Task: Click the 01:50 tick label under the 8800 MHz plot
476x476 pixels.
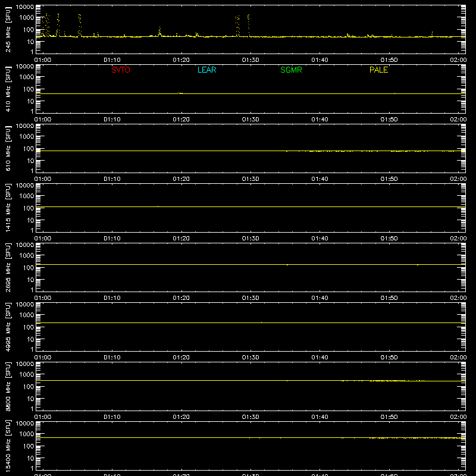Action: coord(389,417)
